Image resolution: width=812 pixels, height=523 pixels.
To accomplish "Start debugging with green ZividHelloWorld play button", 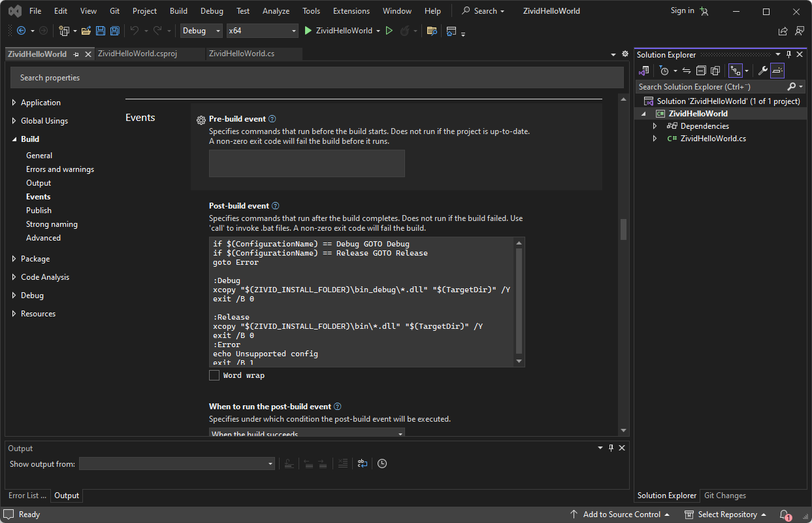I will click(338, 31).
